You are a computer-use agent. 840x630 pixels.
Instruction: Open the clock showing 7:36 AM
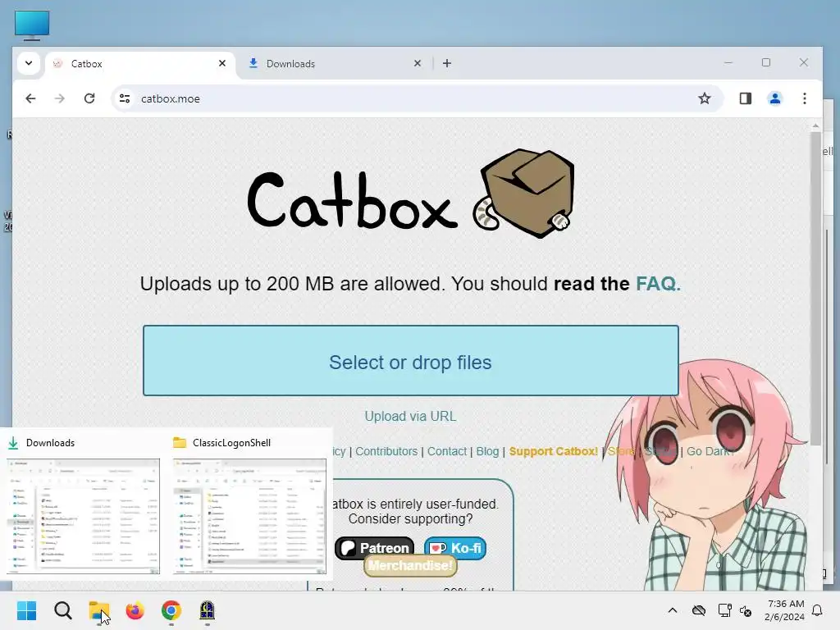pos(784,610)
